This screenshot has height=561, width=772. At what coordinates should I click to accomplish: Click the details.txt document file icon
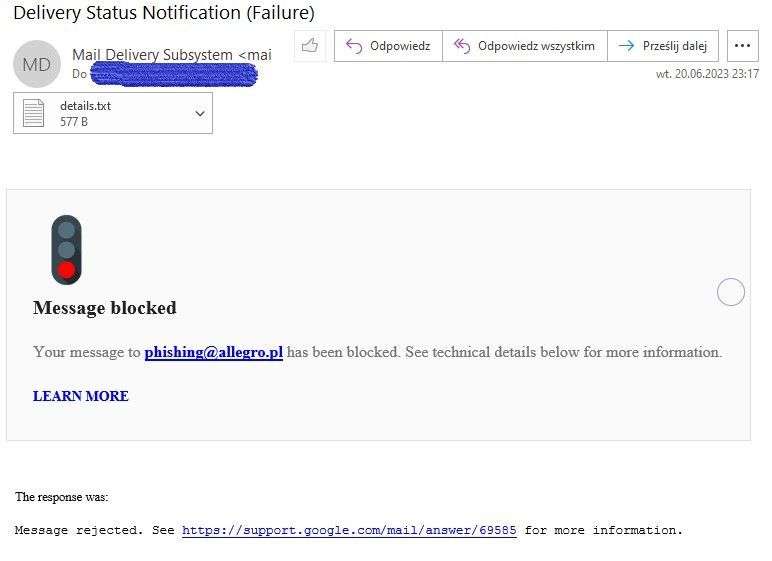pos(34,113)
